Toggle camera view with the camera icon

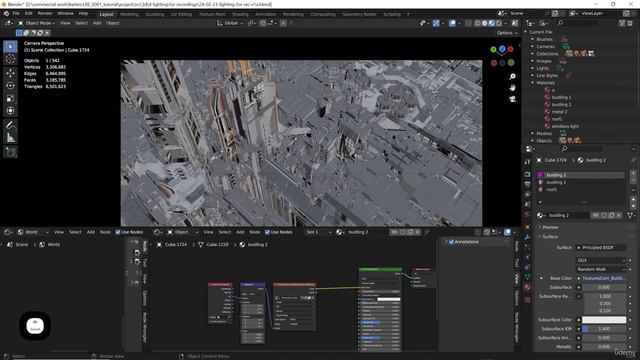coord(513,99)
